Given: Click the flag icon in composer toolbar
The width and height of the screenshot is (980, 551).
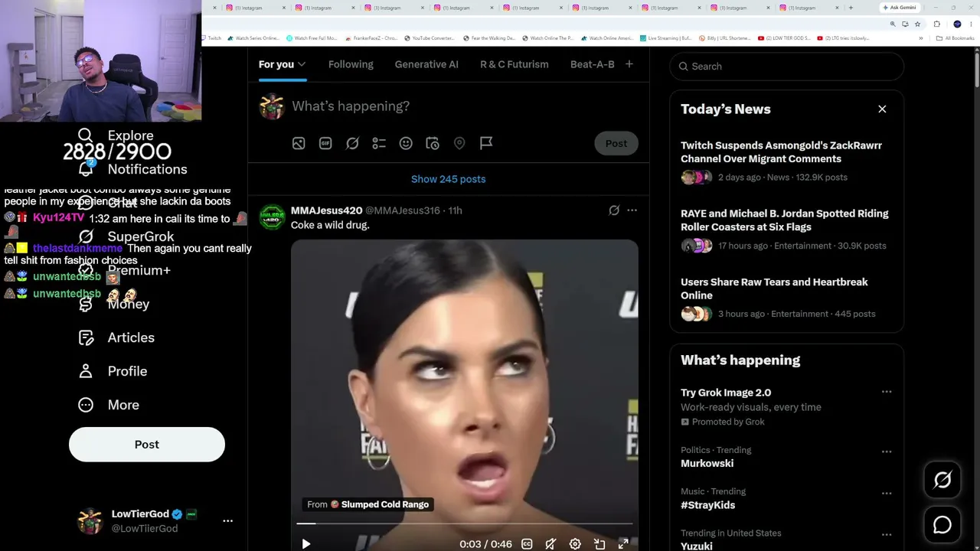Looking at the screenshot, I should [486, 143].
